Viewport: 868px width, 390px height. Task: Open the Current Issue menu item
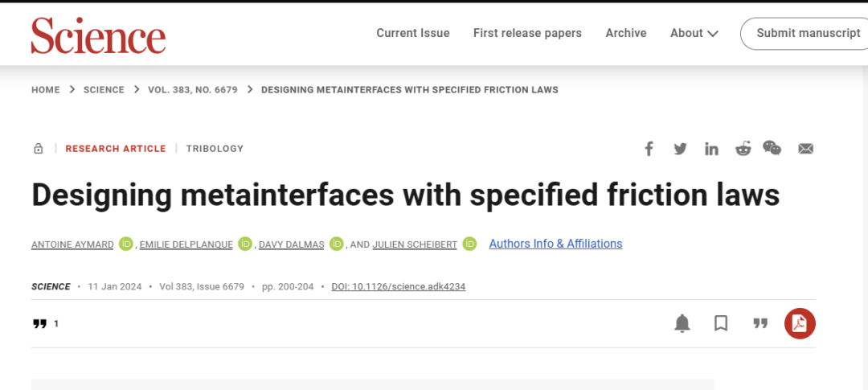[413, 33]
